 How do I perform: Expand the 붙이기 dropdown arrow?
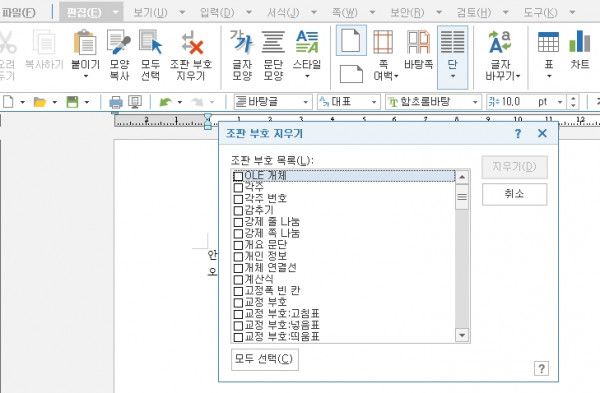click(x=85, y=76)
